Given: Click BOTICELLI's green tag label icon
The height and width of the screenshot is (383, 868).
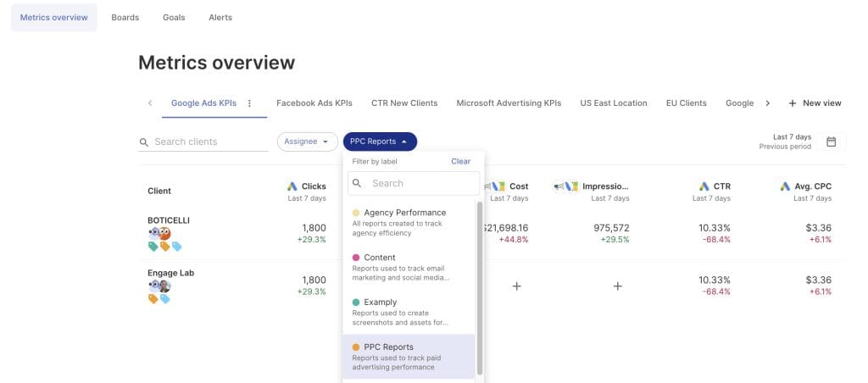Looking at the screenshot, I should 153,247.
